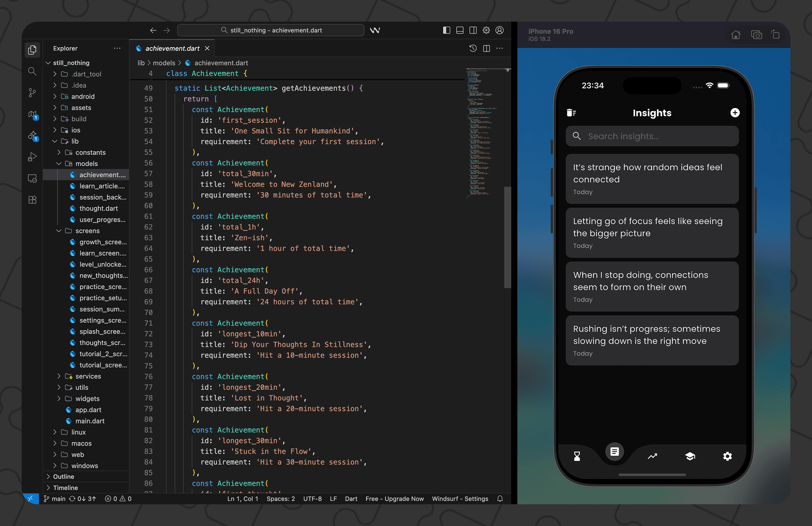
Task: Open the Extensions panel
Action: pyautogui.click(x=32, y=200)
